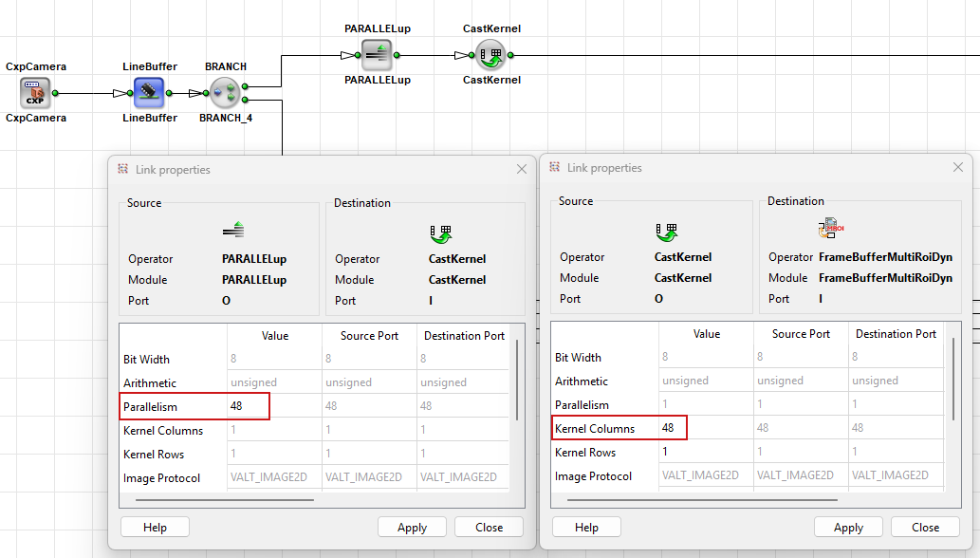Click Destination Port header in right dialog
This screenshot has height=558, width=980.
pos(896,334)
